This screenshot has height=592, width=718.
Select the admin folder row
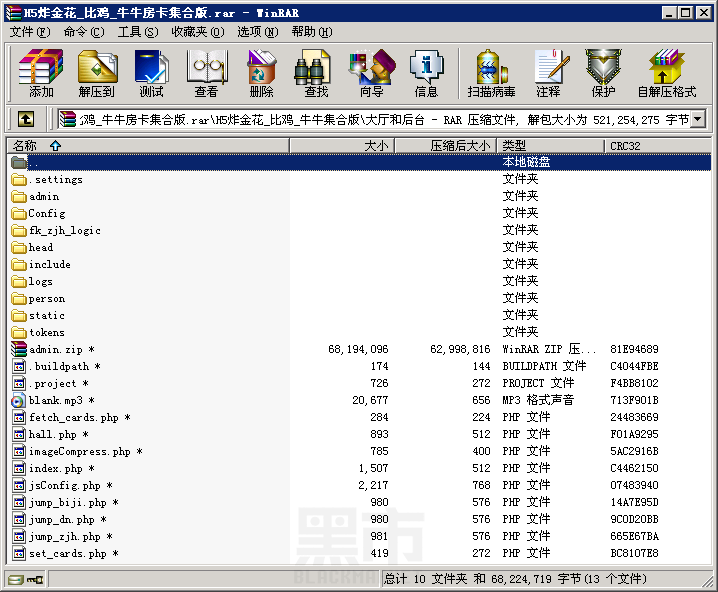click(360, 196)
